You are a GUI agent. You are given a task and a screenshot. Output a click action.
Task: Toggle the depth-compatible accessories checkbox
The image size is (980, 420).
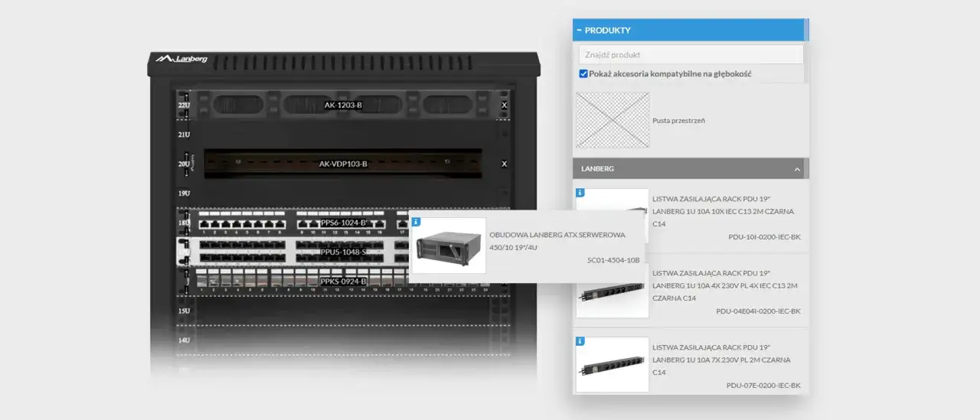583,73
